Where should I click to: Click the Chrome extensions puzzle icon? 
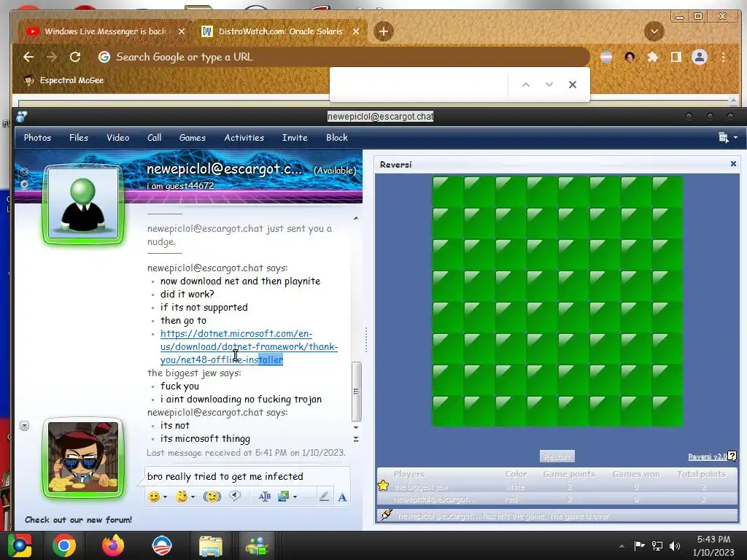(653, 57)
